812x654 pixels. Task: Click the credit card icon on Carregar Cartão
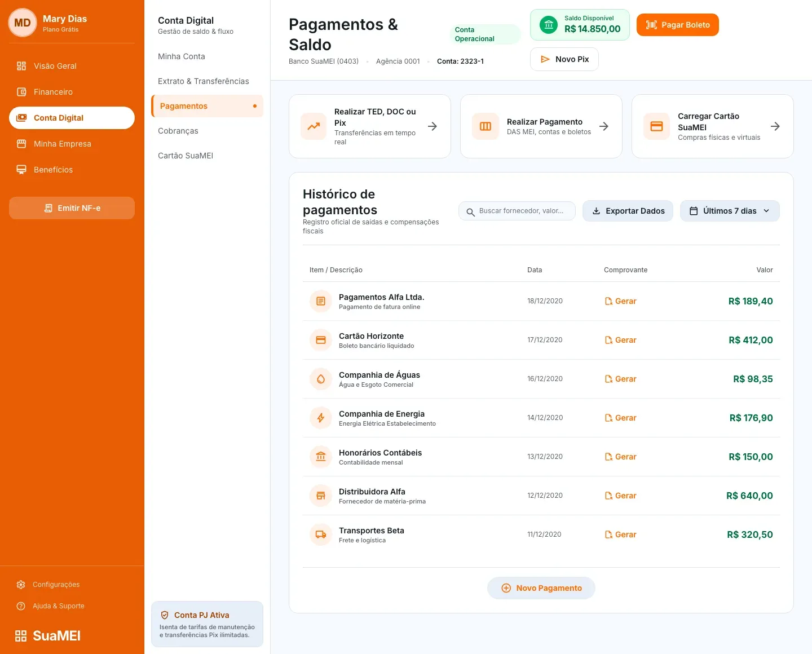coord(657,126)
